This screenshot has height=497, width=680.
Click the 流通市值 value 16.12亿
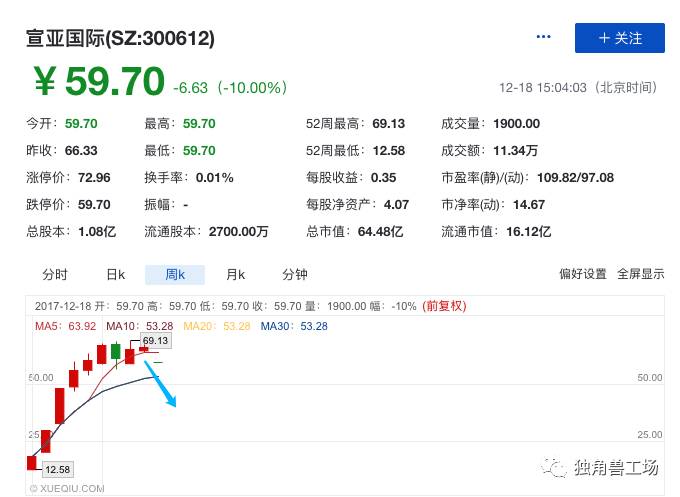(529, 232)
